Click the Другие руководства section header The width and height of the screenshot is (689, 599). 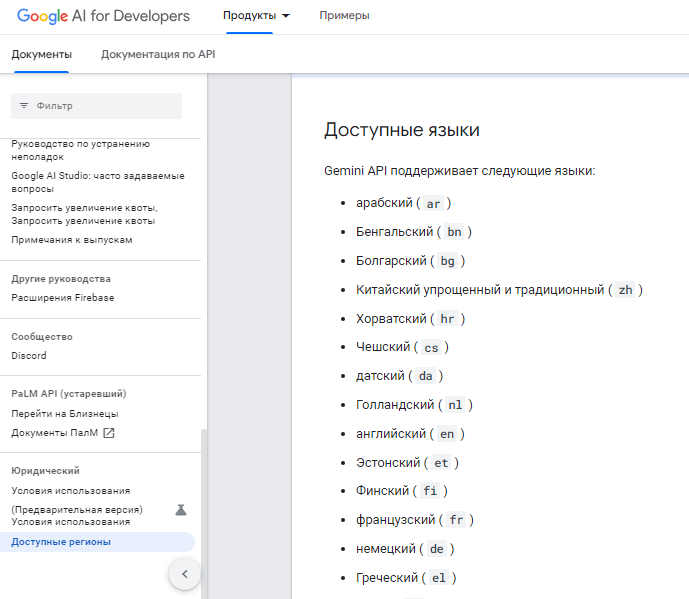61,279
